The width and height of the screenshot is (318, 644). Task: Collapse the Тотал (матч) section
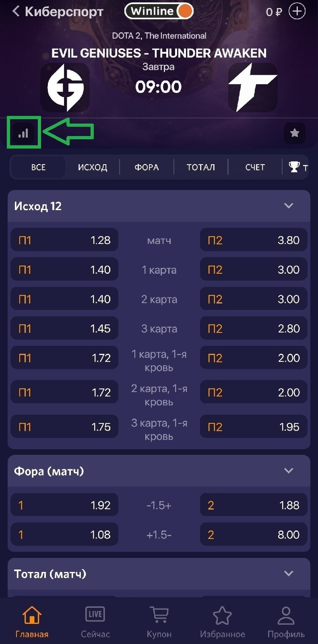(x=289, y=573)
